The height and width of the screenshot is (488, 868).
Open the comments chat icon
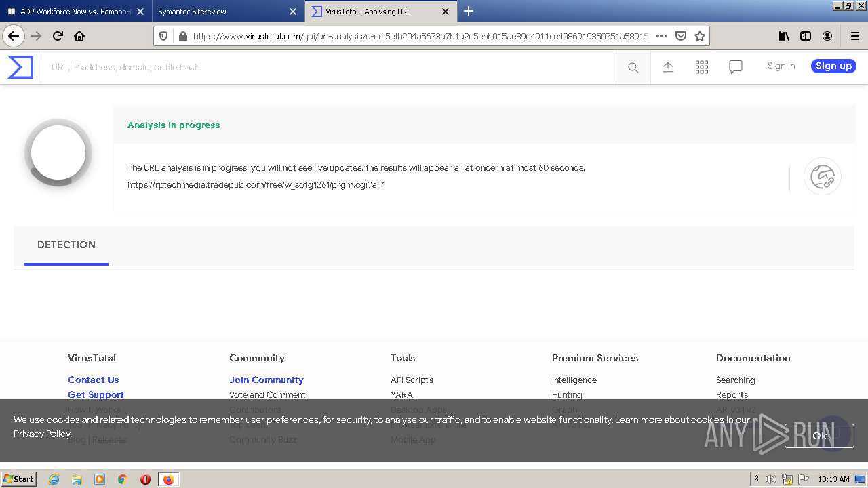tap(736, 66)
